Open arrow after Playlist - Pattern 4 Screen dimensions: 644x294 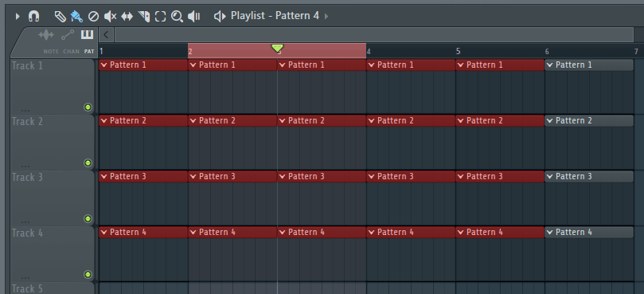click(x=326, y=17)
